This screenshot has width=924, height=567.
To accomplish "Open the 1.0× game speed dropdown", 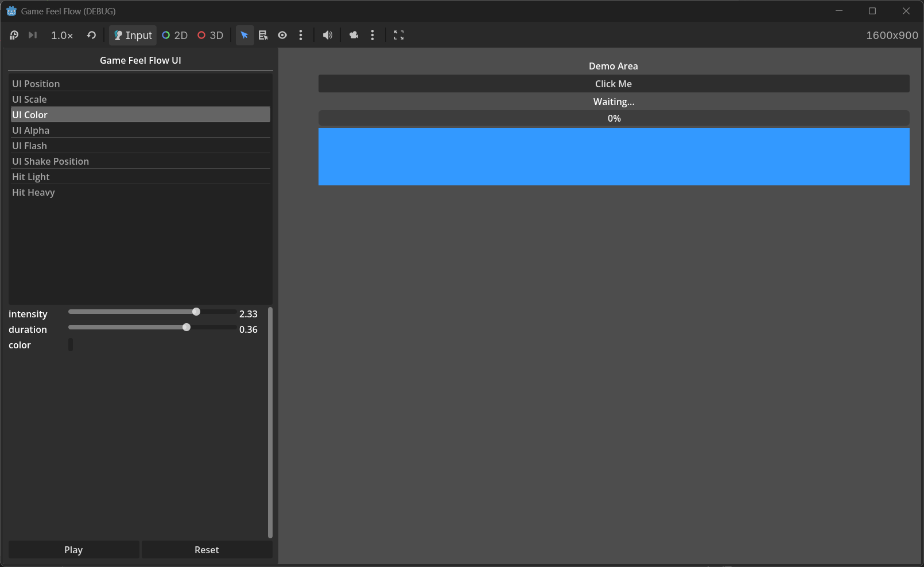I will pos(62,35).
